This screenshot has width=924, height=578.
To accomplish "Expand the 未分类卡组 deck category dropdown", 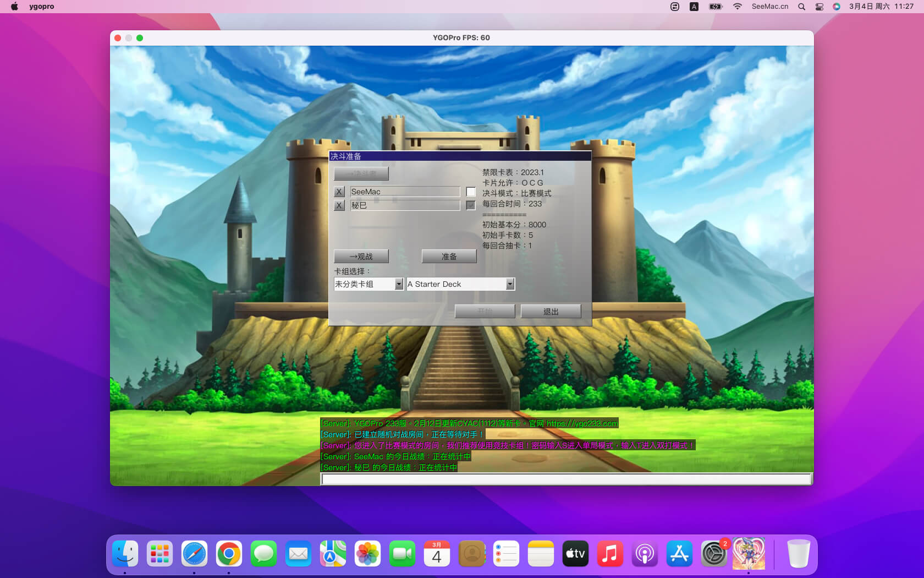I will tap(399, 284).
